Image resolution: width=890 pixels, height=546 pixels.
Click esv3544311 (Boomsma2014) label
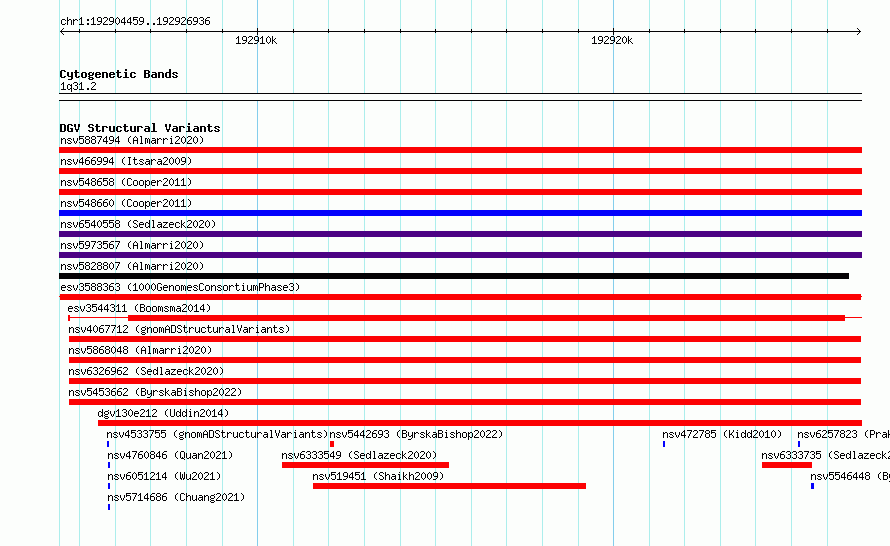tap(139, 308)
